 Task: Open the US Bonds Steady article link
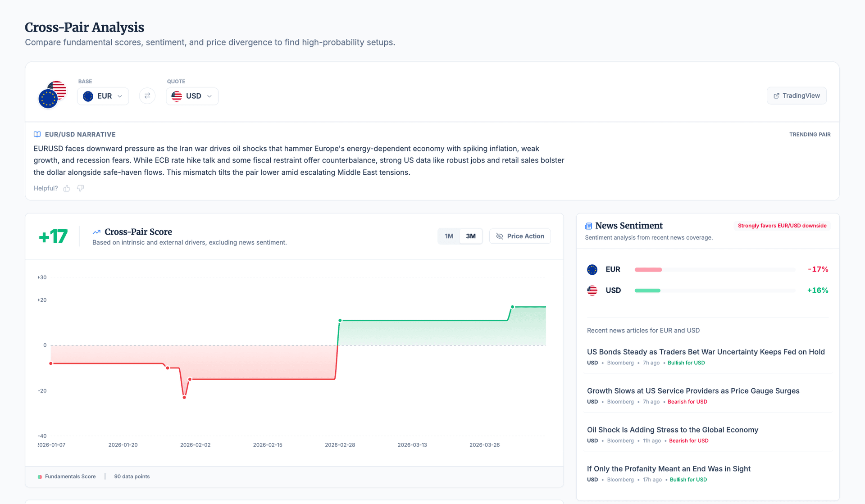706,352
